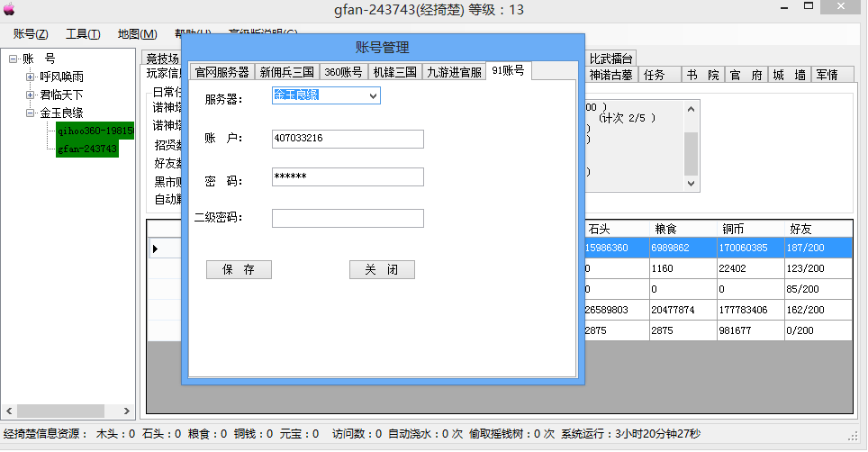Switch to the 360账号 tab
The width and height of the screenshot is (868, 452).
pyautogui.click(x=343, y=72)
